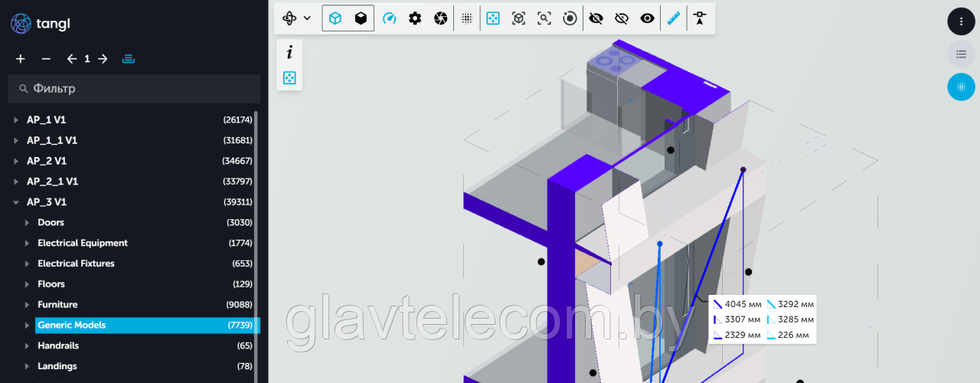This screenshot has height=383, width=980.
Task: Click the 3285 мм measurement value
Action: [795, 319]
